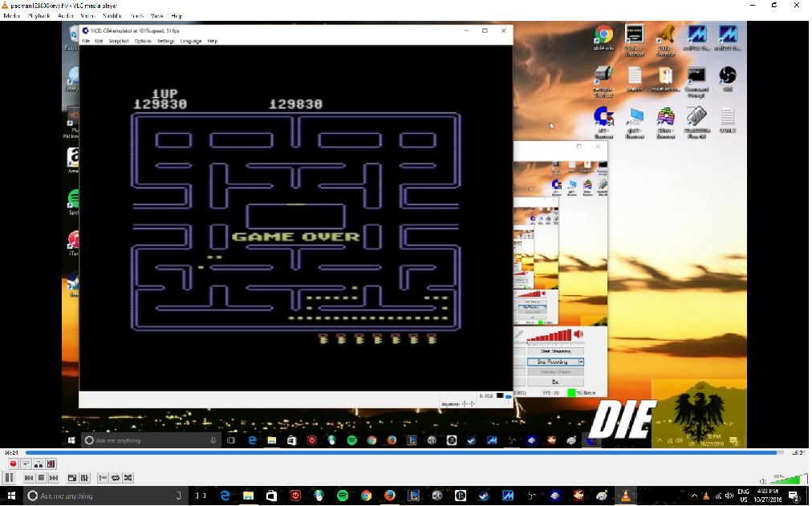The image size is (812, 506).
Task: Open Spotify from the bottom taskbar
Action: pyautogui.click(x=343, y=496)
